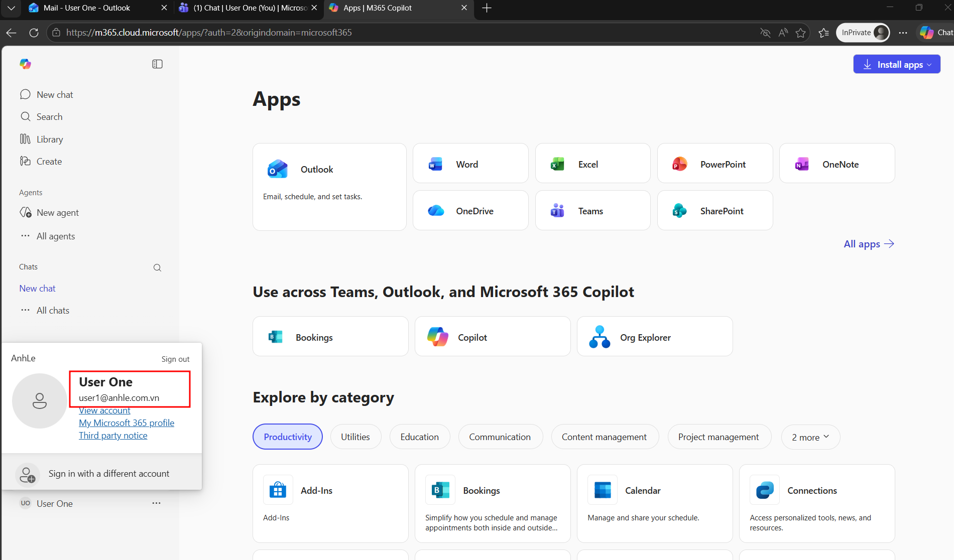View site information lock icon
954x560 pixels.
(x=56, y=33)
